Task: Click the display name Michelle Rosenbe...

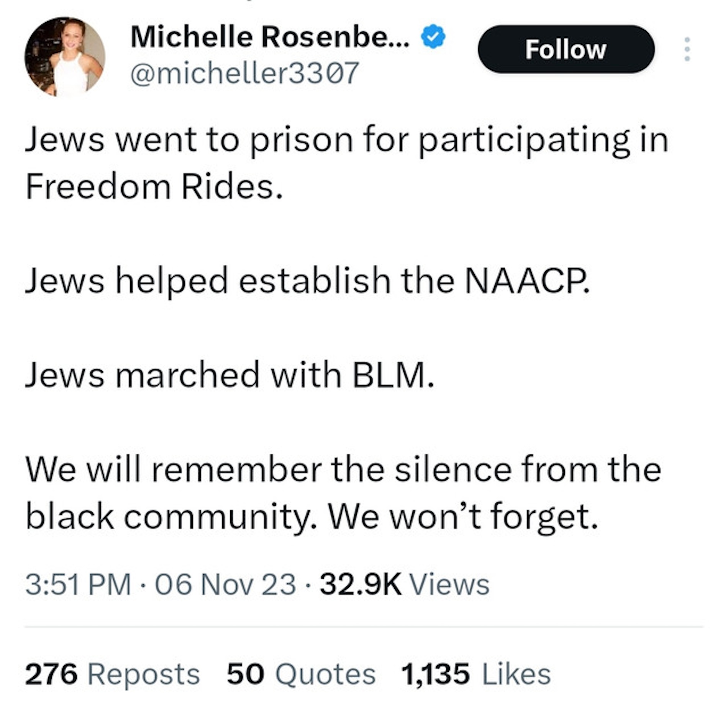Action: point(269,38)
